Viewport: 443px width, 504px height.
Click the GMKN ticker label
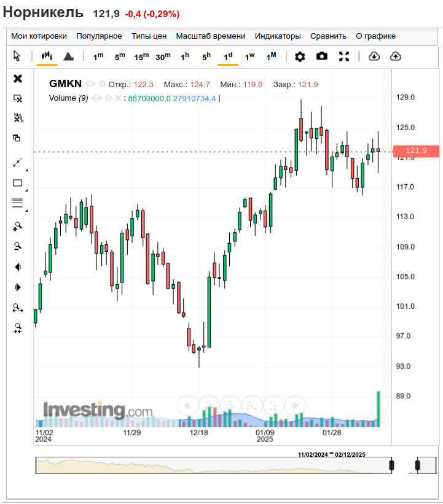pos(65,83)
